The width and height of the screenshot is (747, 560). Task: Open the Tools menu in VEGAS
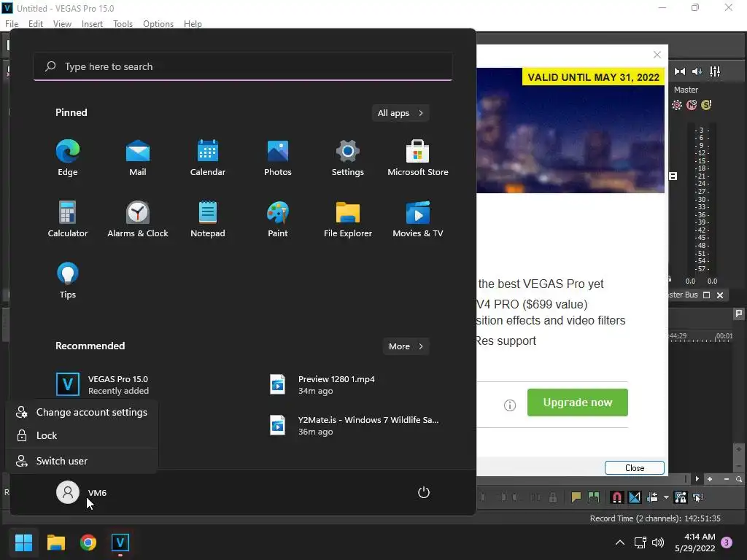click(123, 24)
